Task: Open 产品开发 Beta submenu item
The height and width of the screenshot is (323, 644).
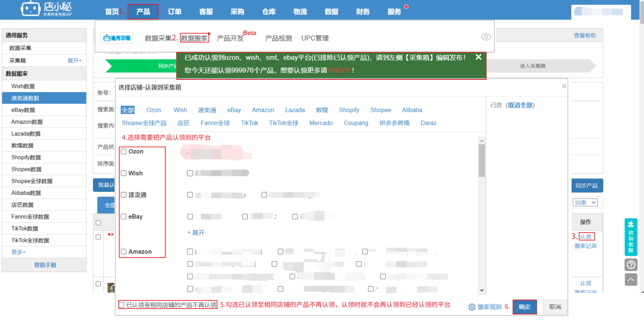Action: [230, 38]
